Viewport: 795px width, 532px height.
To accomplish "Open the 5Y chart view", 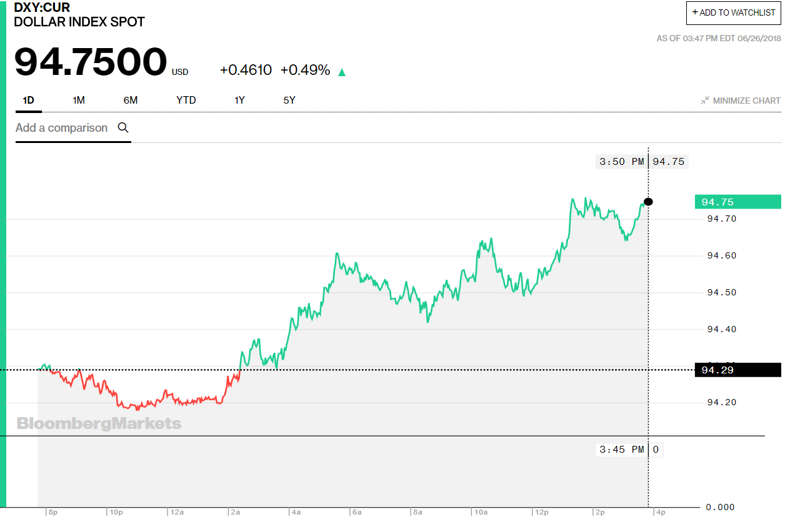I will [289, 100].
